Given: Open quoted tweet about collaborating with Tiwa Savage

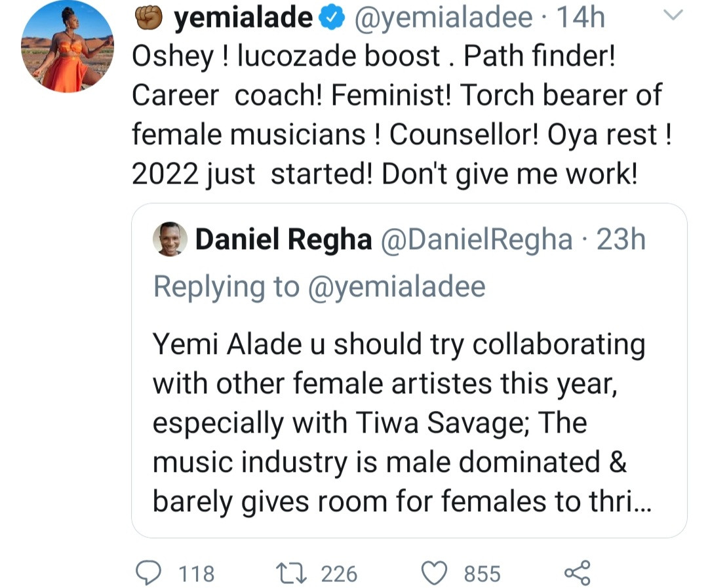Looking at the screenshot, I should tap(399, 423).
